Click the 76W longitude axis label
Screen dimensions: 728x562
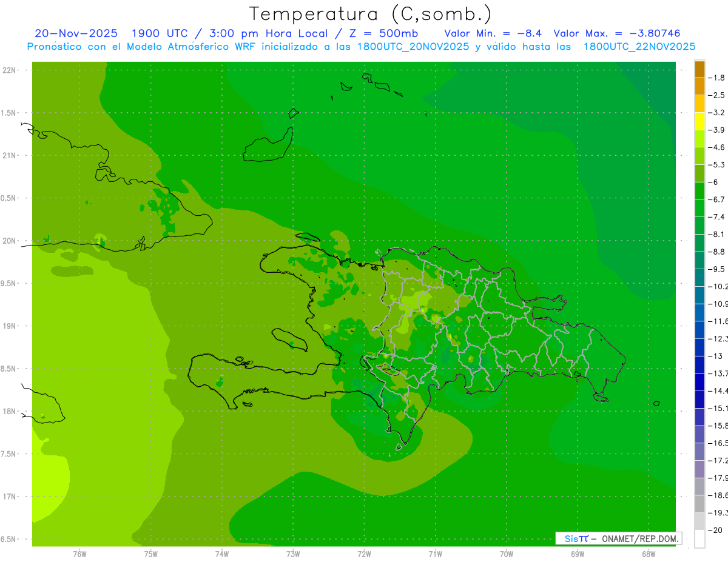pos(79,554)
